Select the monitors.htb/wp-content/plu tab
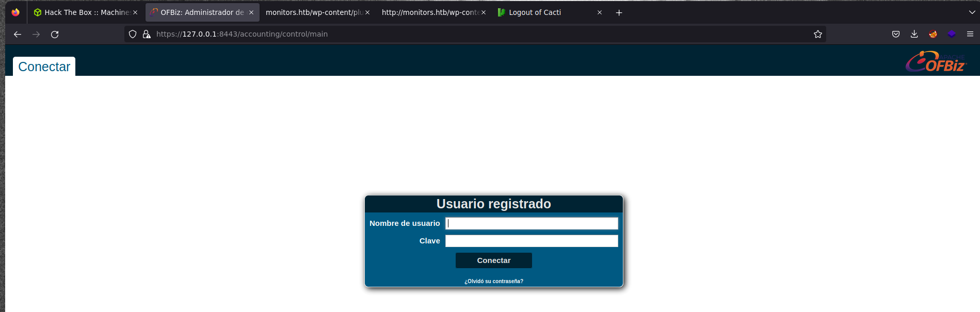Screen dimensions: 980x312 coord(314,12)
